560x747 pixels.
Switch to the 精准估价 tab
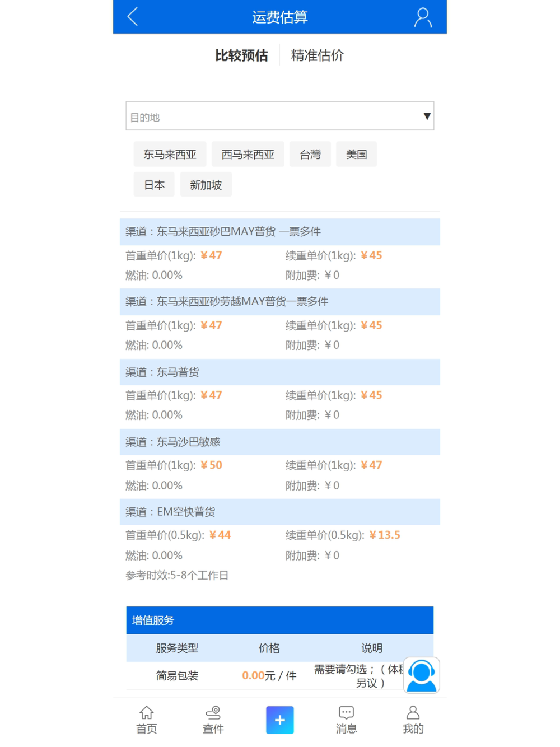(x=317, y=55)
